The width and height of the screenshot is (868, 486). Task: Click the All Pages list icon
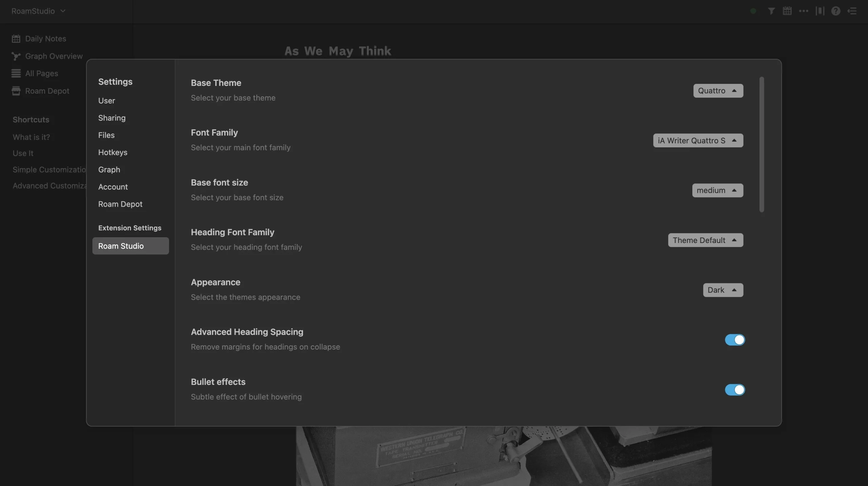(16, 74)
